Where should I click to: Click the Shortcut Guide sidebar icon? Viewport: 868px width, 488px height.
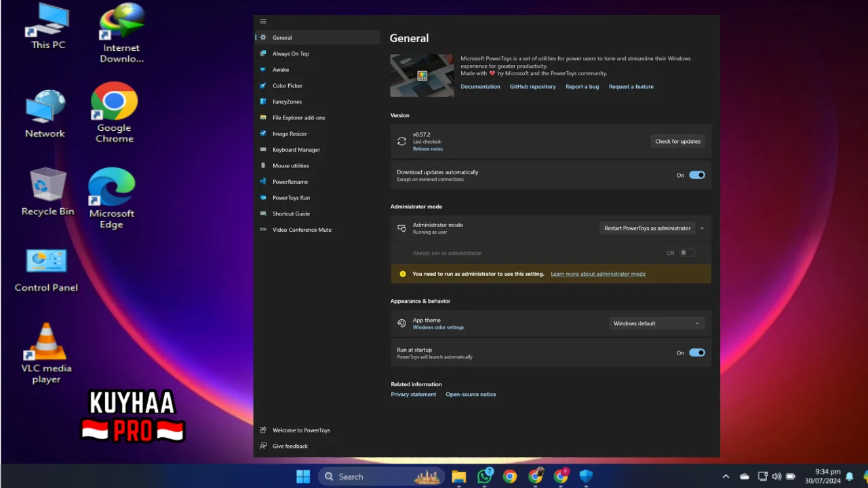[263, 213]
